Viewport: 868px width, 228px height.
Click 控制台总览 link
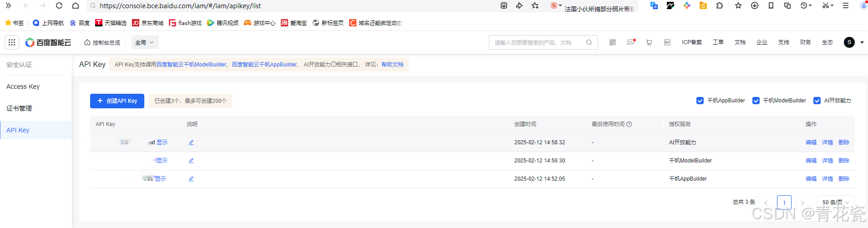pyautogui.click(x=102, y=42)
